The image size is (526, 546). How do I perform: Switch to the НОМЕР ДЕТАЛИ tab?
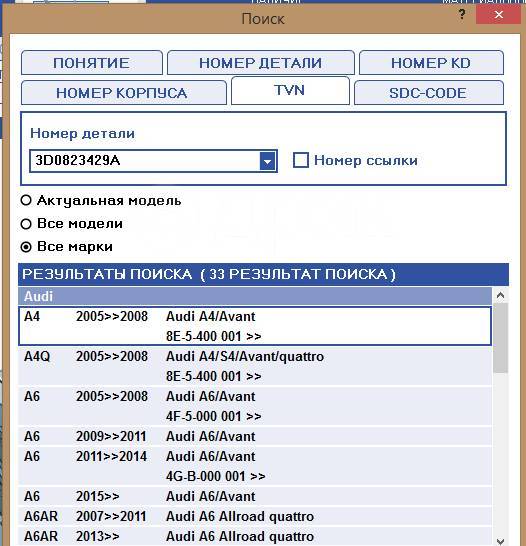pyautogui.click(x=260, y=63)
